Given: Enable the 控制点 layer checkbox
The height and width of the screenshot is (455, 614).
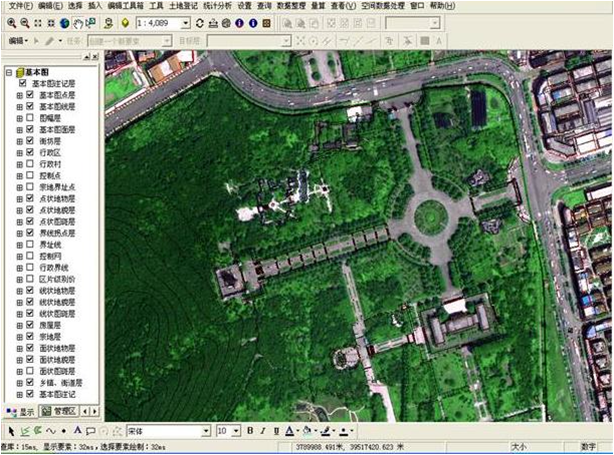Looking at the screenshot, I should (30, 174).
